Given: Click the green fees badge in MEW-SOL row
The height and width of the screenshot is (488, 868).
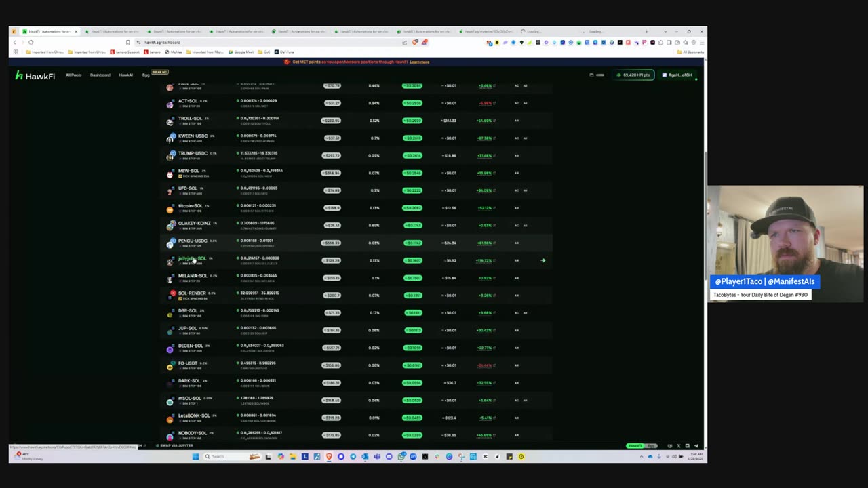Looking at the screenshot, I should [412, 173].
